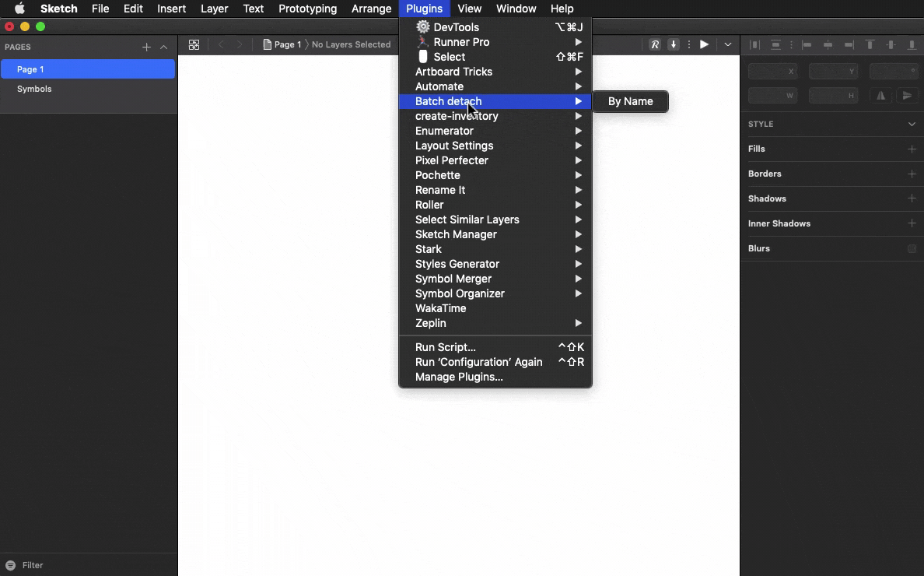Click the down-arrow toolbar icon

click(x=673, y=45)
